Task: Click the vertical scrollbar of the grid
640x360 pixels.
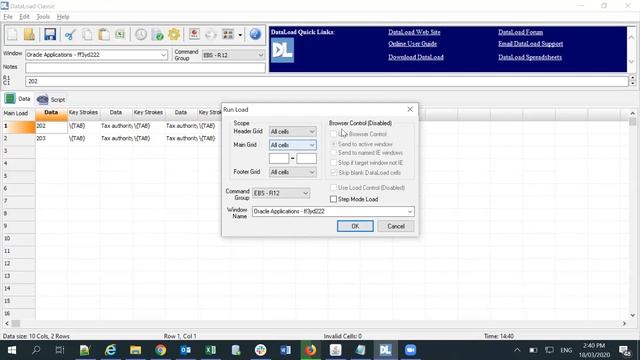Action: coord(632,214)
